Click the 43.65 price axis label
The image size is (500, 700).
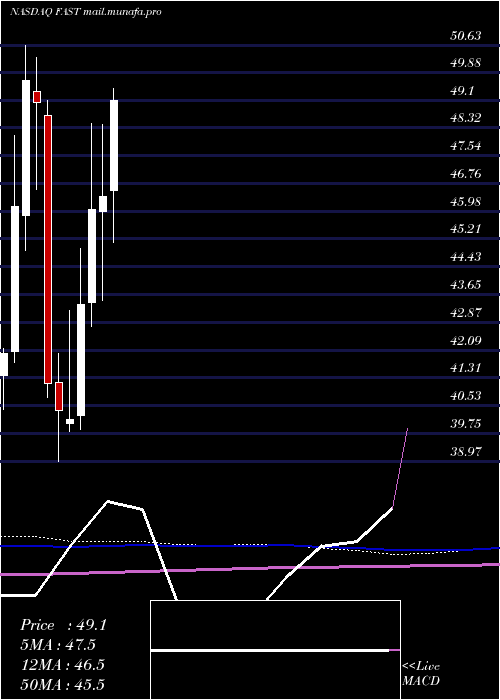pos(466,284)
